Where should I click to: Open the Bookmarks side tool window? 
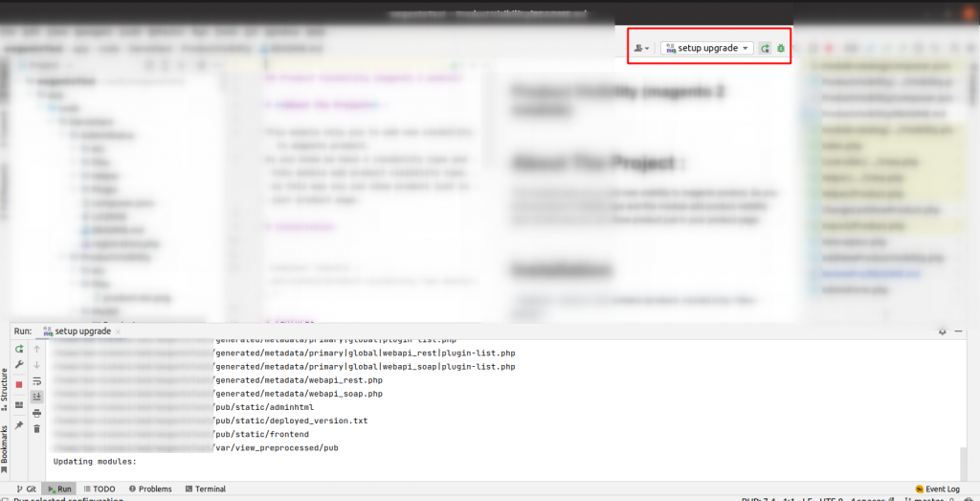point(5,449)
